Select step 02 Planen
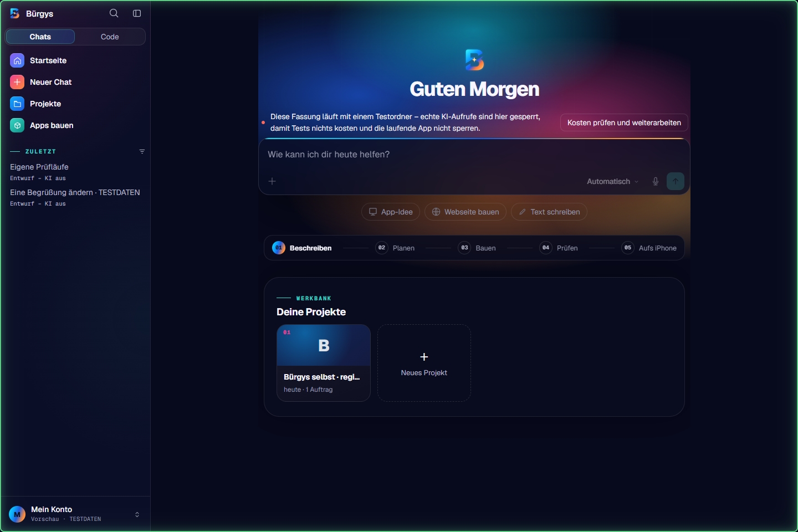Image resolution: width=798 pixels, height=532 pixels. tap(395, 248)
